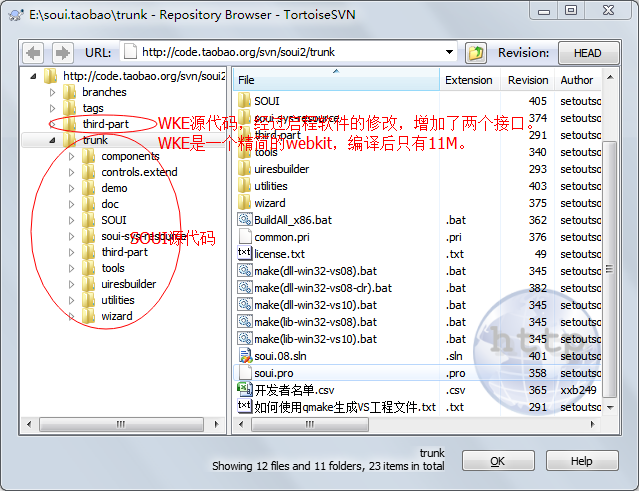Click the go-up-one-folder icon beside Revision
The width and height of the screenshot is (639, 491).
tap(476, 53)
